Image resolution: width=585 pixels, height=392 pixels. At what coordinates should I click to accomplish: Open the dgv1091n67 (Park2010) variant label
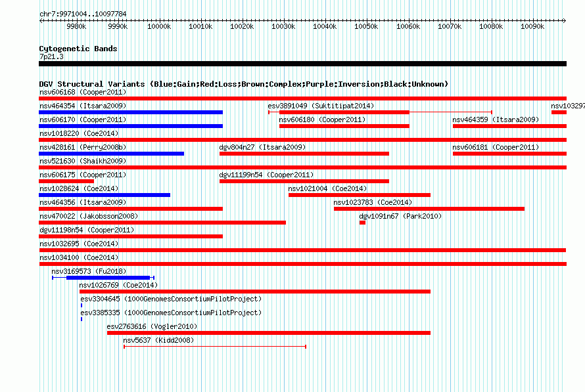(x=400, y=216)
